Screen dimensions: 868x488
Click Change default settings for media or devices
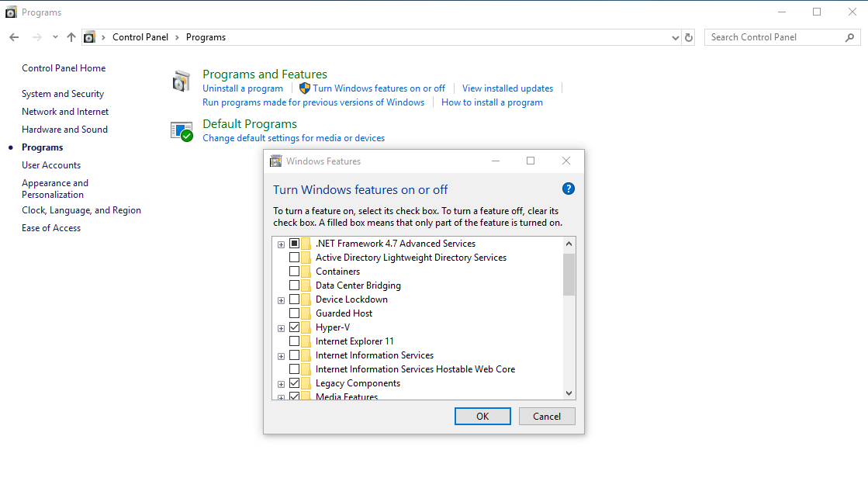pyautogui.click(x=293, y=138)
